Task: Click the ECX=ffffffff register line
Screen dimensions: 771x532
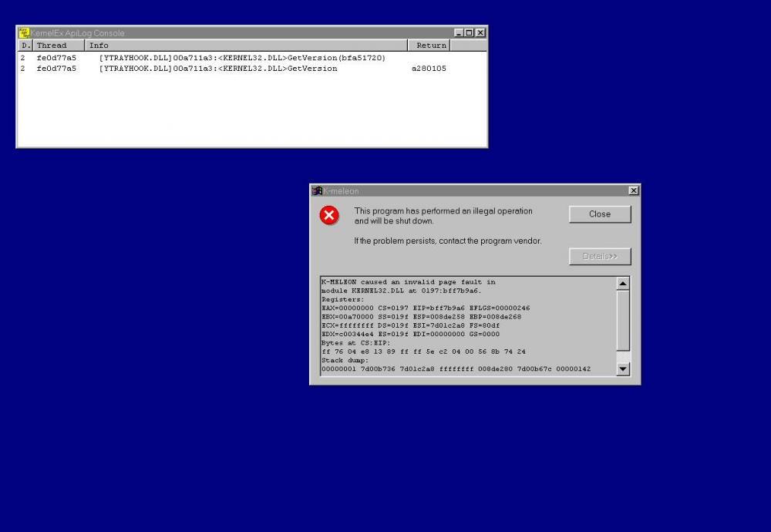Action: [411, 325]
